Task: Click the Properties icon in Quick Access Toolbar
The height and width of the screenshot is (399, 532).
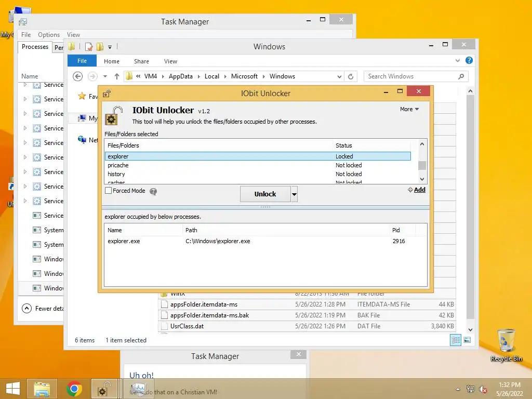Action: point(89,46)
